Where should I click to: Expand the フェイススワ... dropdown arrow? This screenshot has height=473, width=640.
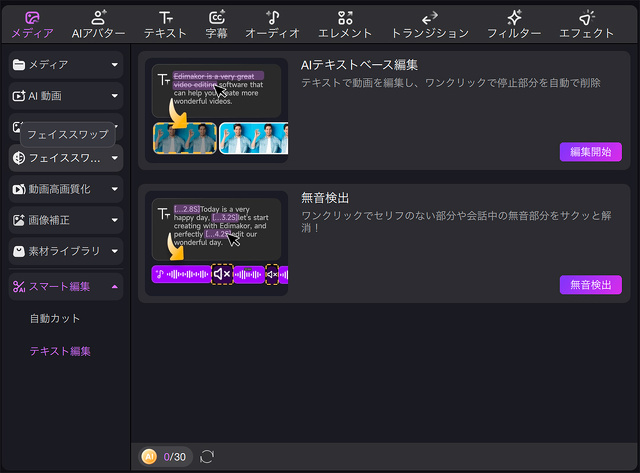point(115,158)
